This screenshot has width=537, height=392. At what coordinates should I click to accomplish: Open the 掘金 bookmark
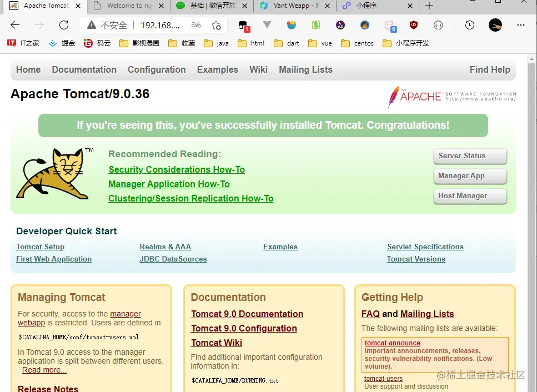pos(62,43)
